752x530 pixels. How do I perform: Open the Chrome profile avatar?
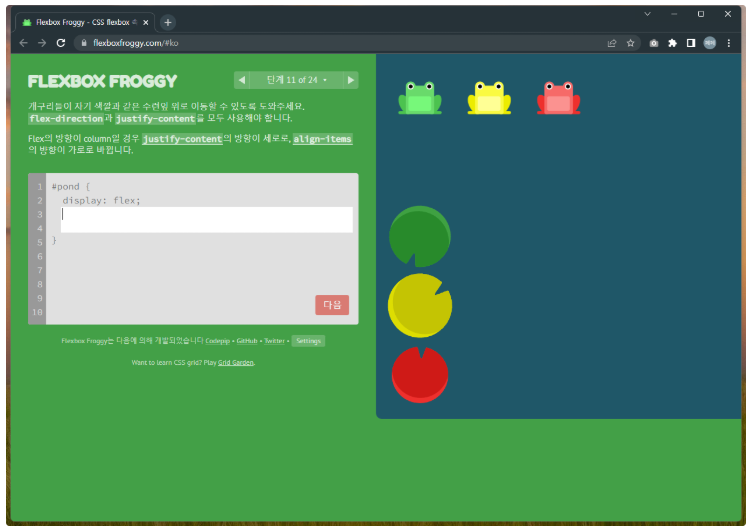[x=710, y=43]
